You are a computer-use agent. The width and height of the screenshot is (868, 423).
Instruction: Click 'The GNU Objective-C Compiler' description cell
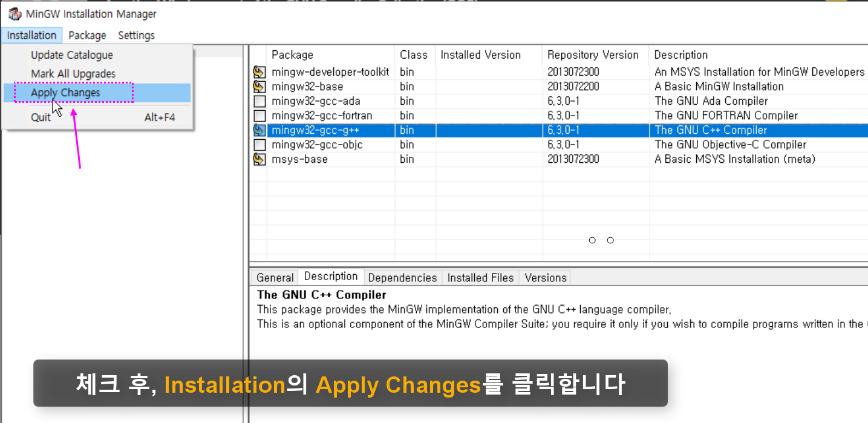(730, 145)
